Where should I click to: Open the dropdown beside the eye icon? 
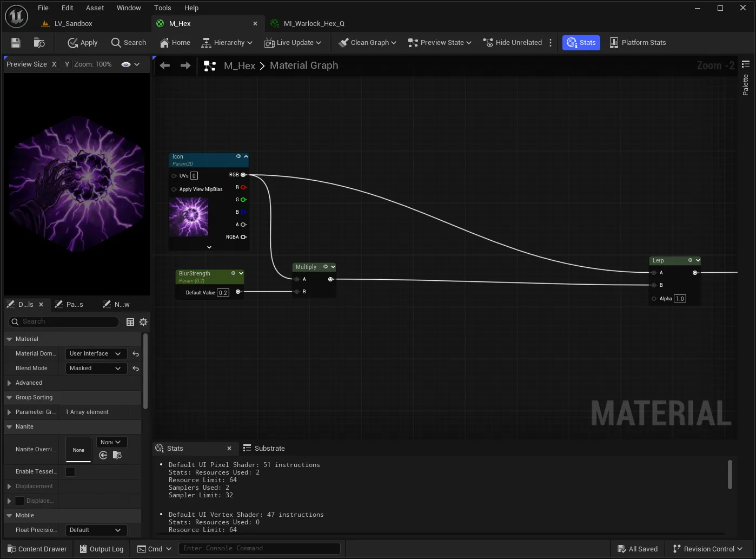[x=137, y=64]
